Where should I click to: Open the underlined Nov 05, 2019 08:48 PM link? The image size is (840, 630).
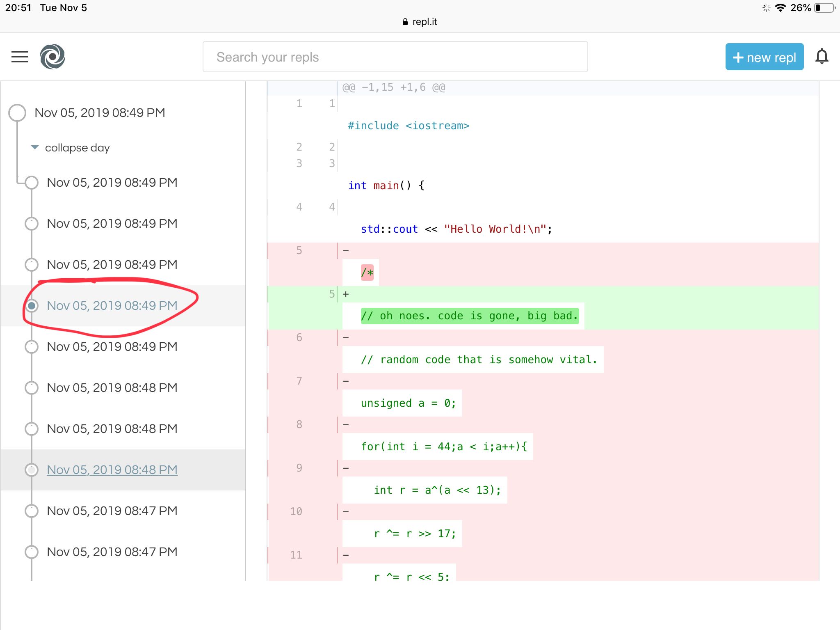point(112,470)
